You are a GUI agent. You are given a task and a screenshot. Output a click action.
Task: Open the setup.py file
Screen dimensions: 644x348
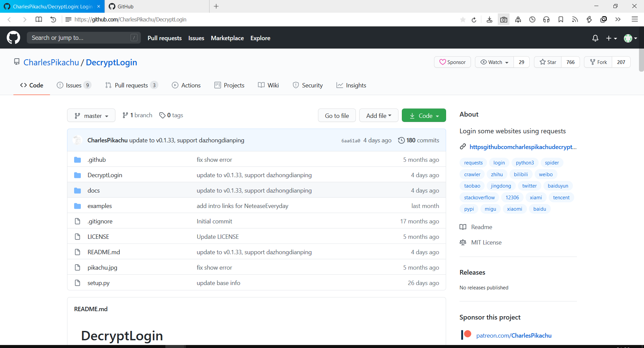click(x=99, y=283)
